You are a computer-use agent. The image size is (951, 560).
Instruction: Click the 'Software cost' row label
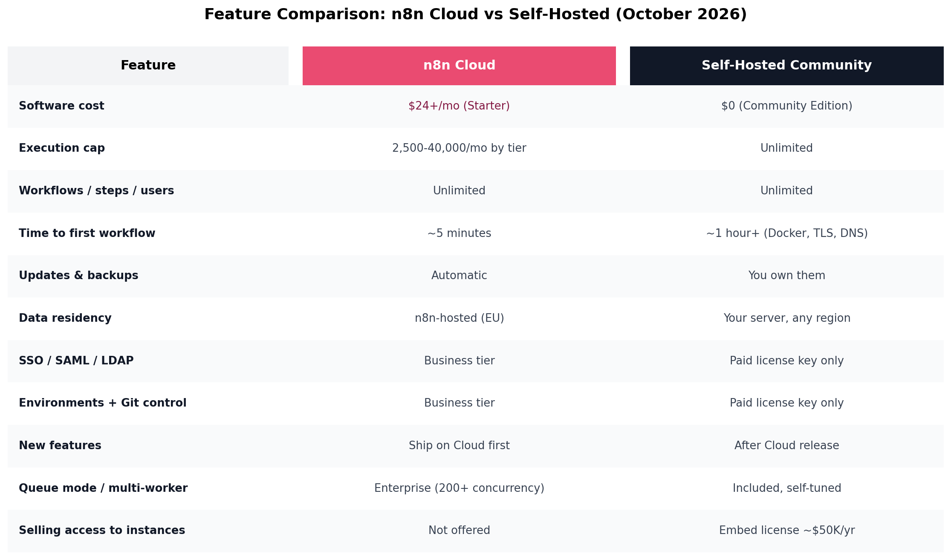pyautogui.click(x=61, y=106)
